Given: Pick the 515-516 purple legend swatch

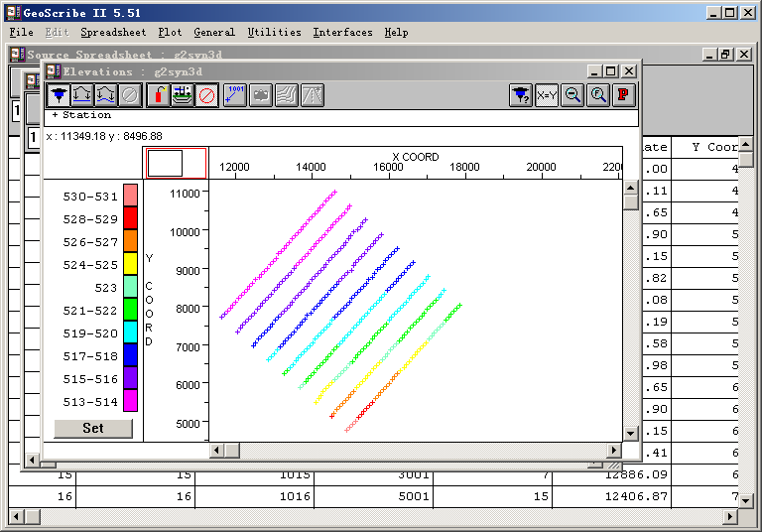Looking at the screenshot, I should (x=130, y=378).
